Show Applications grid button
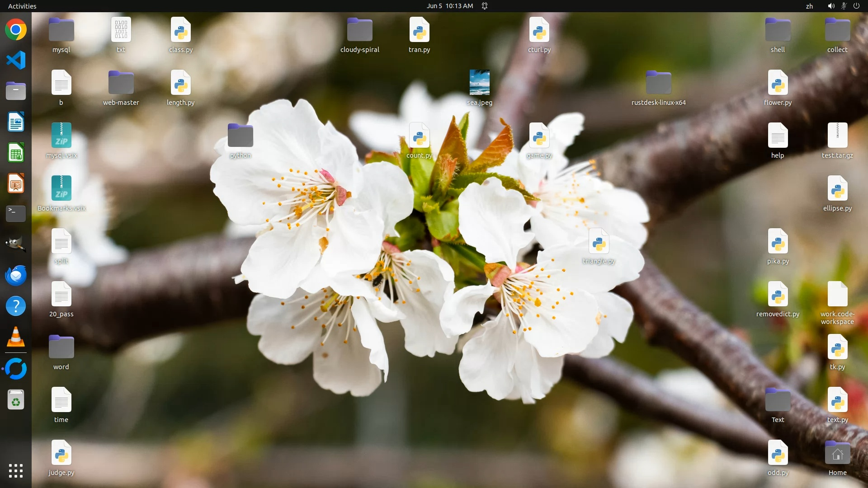 (16, 471)
